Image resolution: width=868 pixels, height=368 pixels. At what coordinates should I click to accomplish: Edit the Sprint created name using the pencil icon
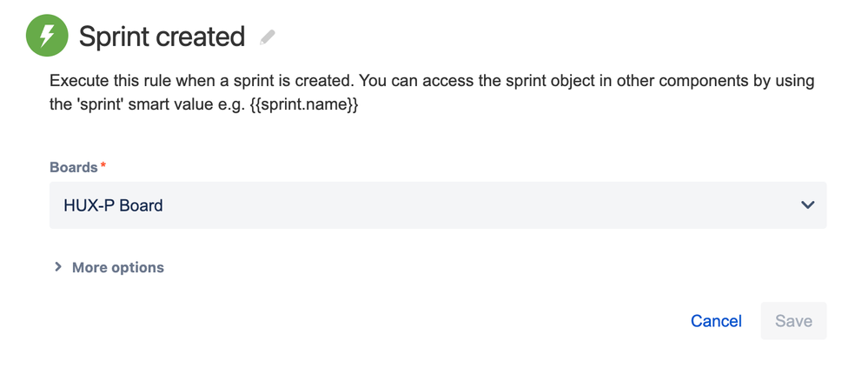tap(268, 37)
